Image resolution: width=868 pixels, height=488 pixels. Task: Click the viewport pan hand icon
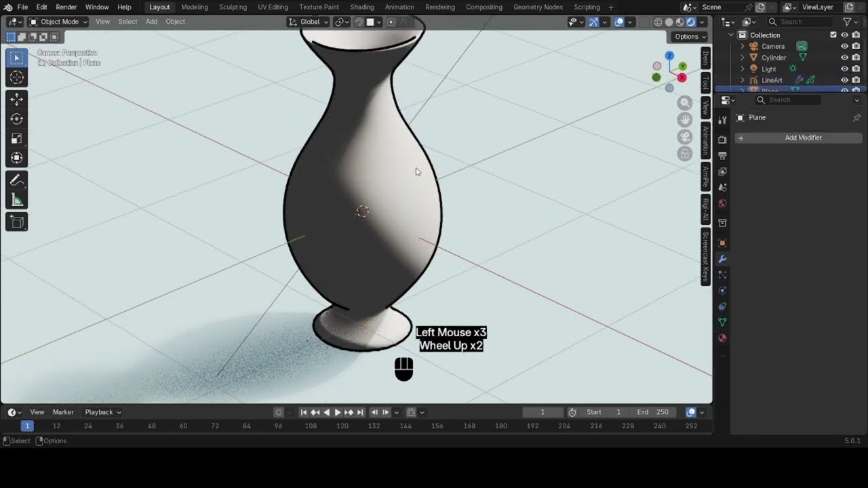coord(685,120)
